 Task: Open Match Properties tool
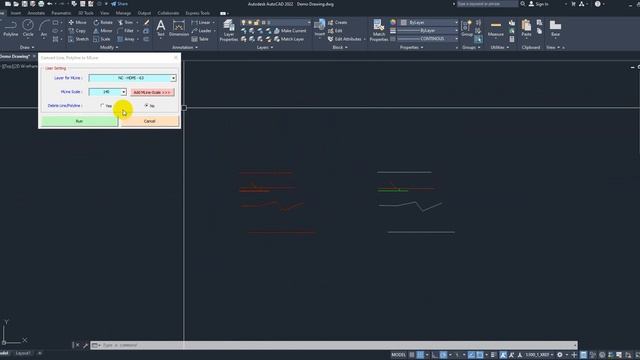379,31
